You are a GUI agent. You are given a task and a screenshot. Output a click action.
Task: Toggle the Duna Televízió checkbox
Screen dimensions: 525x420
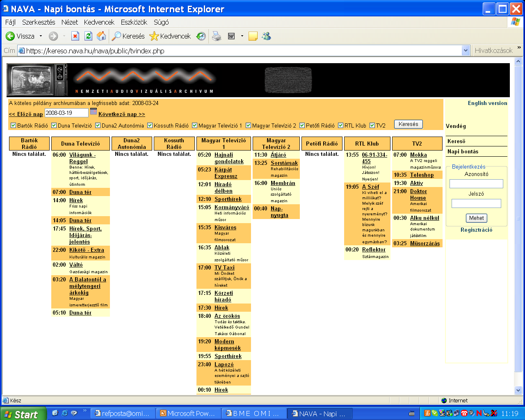54,126
